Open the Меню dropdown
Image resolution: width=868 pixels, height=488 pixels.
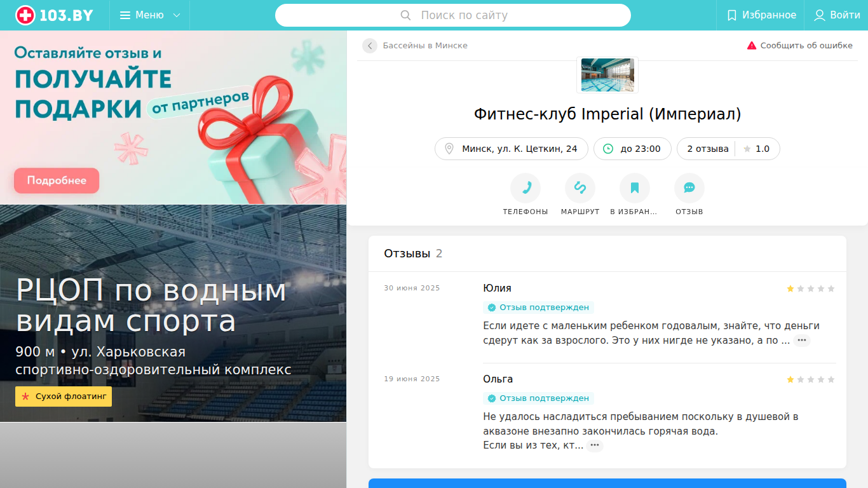click(150, 15)
